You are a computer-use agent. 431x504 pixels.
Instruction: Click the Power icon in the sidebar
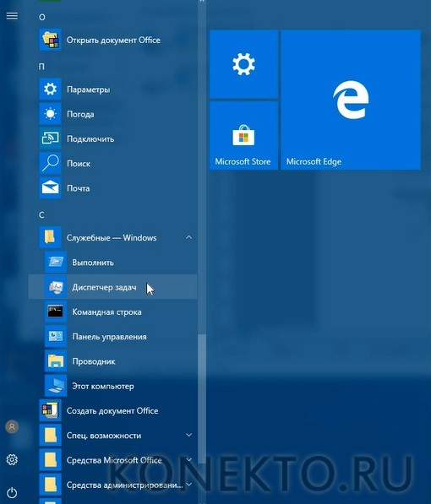[12, 492]
